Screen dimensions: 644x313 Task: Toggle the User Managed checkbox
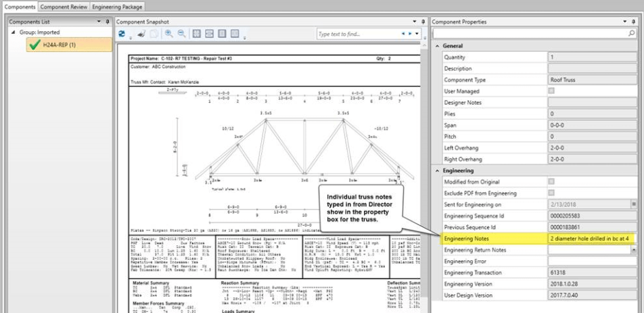551,91
